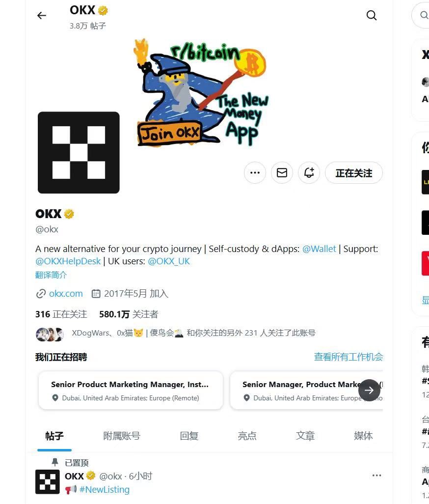Send a direct message via envelope icon
The width and height of the screenshot is (429, 504).
282,172
